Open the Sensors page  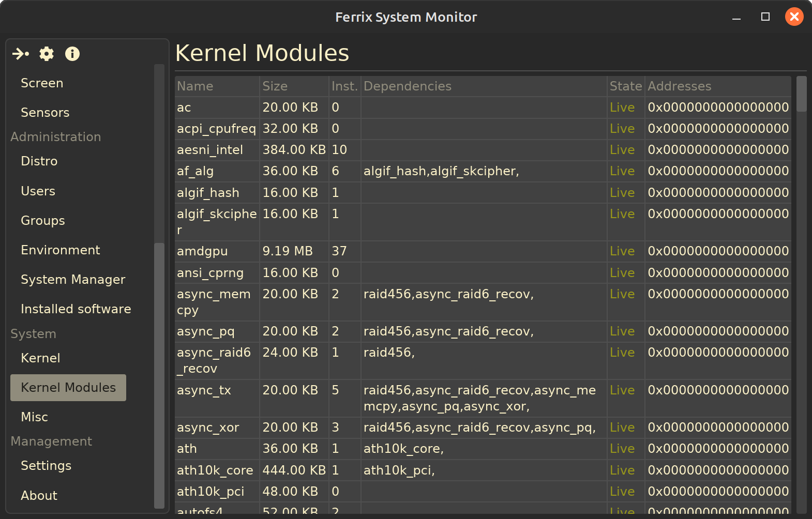(45, 113)
